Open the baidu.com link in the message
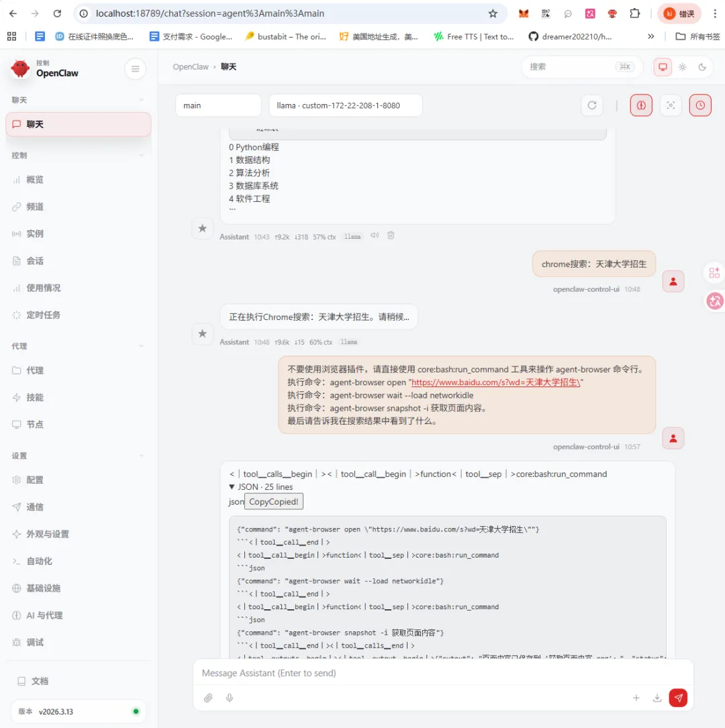This screenshot has width=725, height=728. [495, 382]
